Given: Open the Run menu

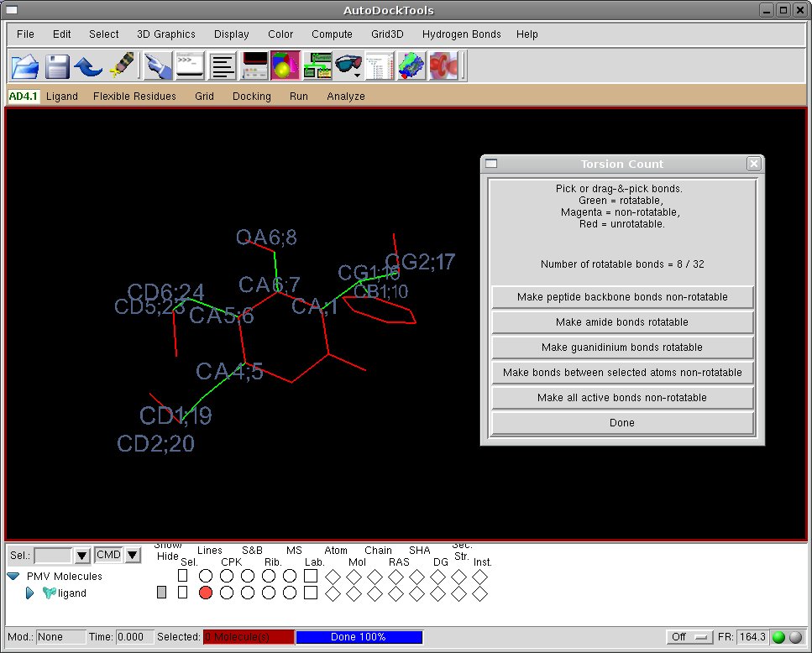Looking at the screenshot, I should pyautogui.click(x=299, y=97).
